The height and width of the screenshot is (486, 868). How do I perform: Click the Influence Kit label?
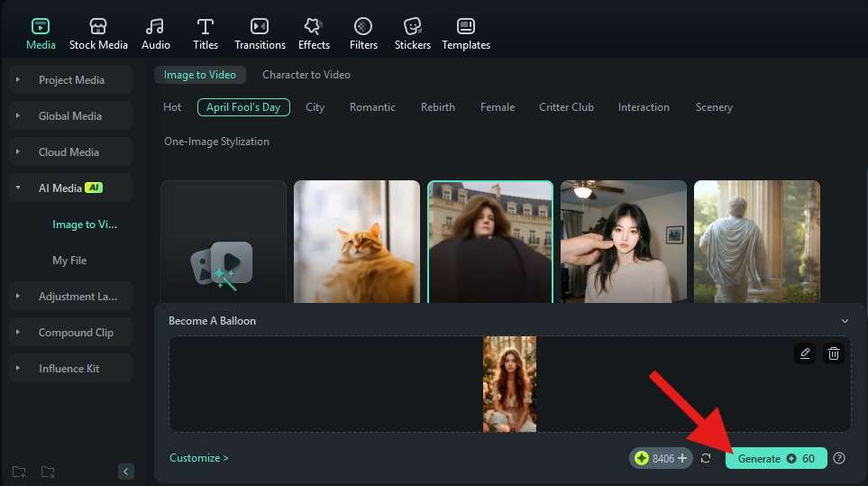tap(69, 368)
